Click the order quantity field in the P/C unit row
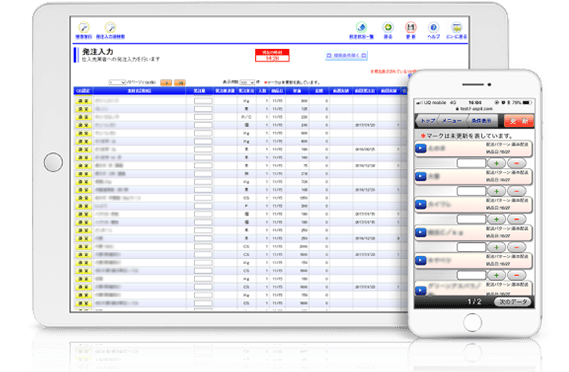The image size is (569, 372). (203, 117)
